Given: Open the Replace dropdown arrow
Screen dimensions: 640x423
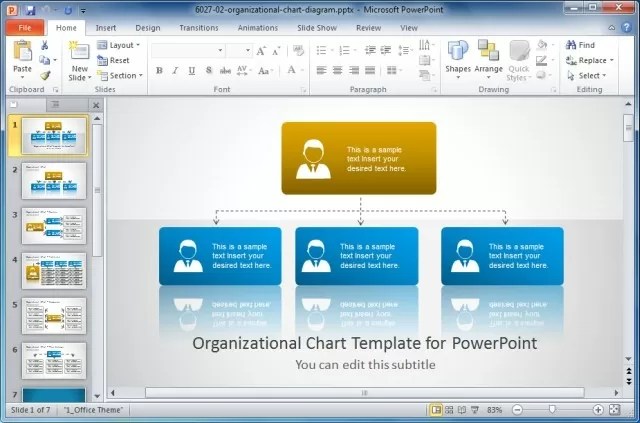Looking at the screenshot, I should (612, 60).
